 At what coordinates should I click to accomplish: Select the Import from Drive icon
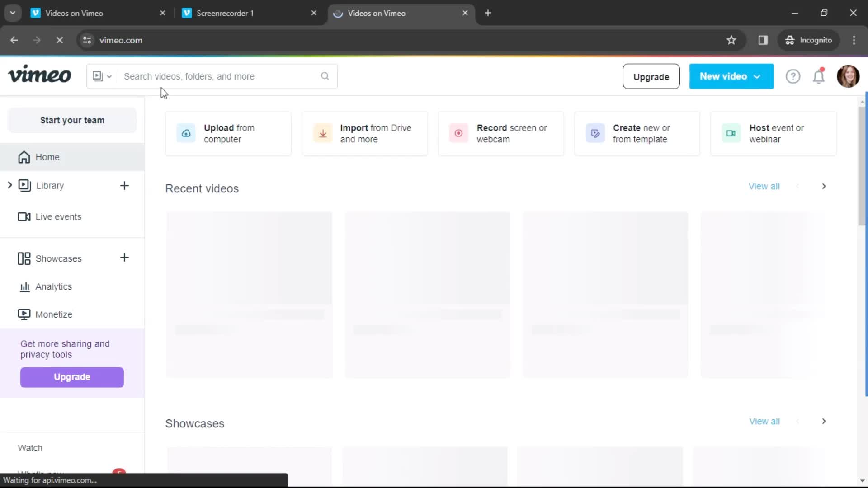322,133
